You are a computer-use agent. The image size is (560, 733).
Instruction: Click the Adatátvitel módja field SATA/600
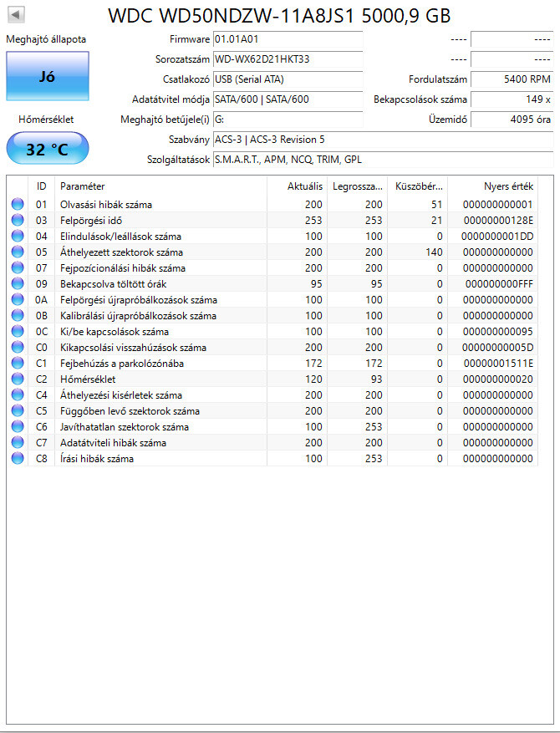[x=288, y=99]
